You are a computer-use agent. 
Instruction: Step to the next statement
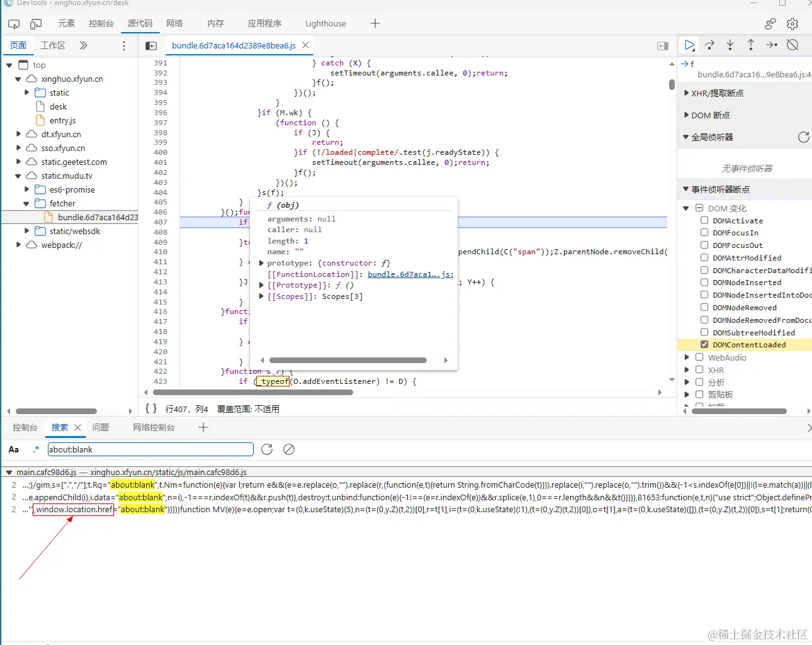[x=772, y=45]
